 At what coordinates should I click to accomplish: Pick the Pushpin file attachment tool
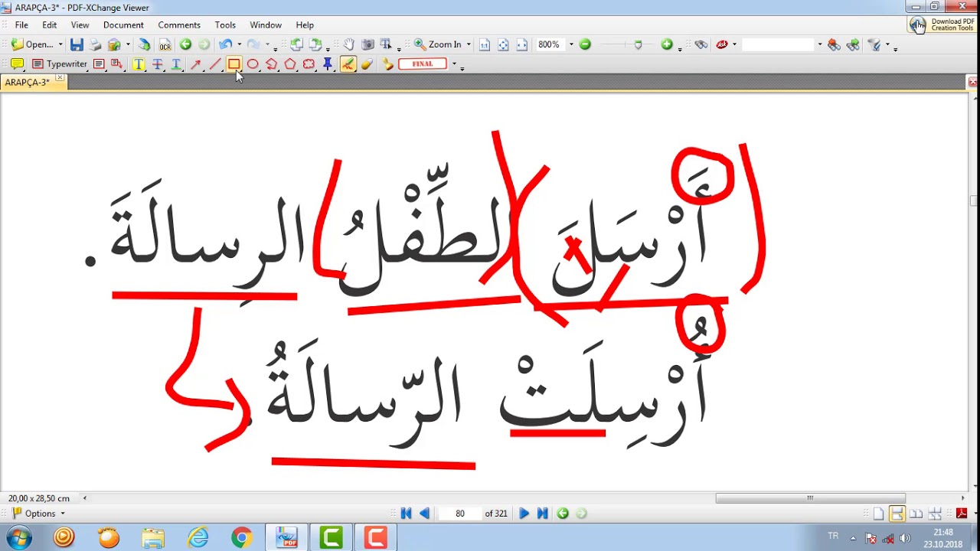328,64
